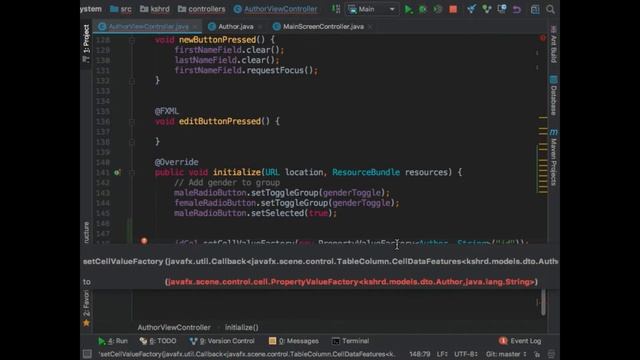640x360 pixels.
Task: Click on the '// Add gender to group' comment
Action: tap(227, 182)
